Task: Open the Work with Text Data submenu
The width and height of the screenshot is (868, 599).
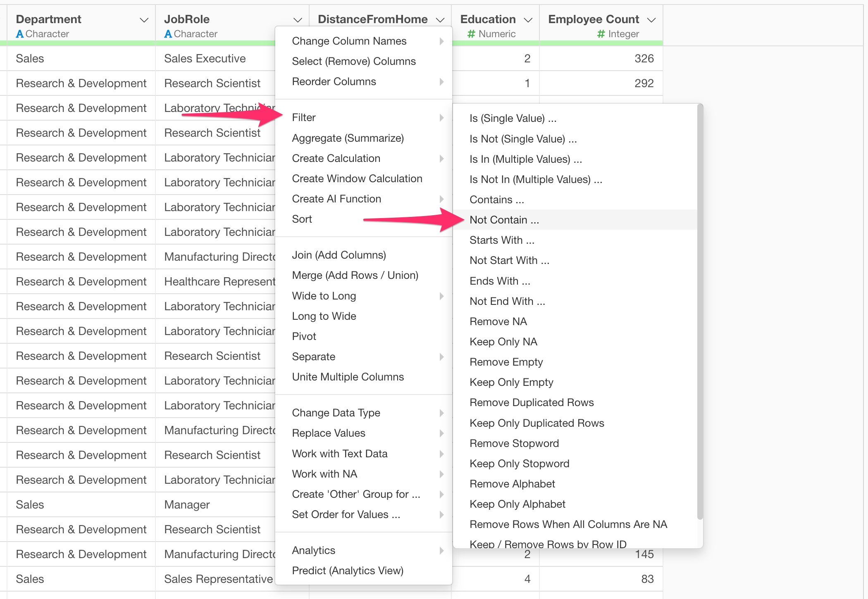Action: (339, 454)
